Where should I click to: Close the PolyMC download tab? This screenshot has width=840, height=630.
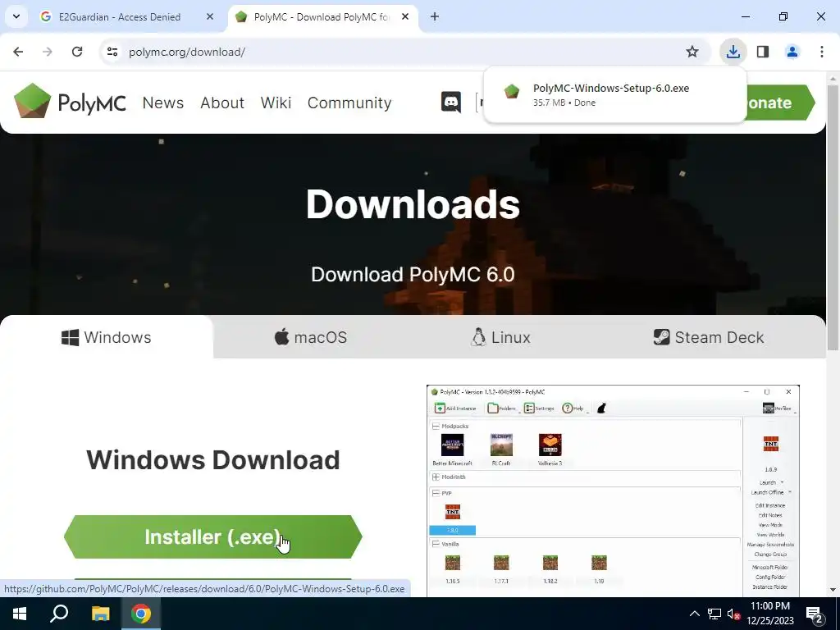405,16
